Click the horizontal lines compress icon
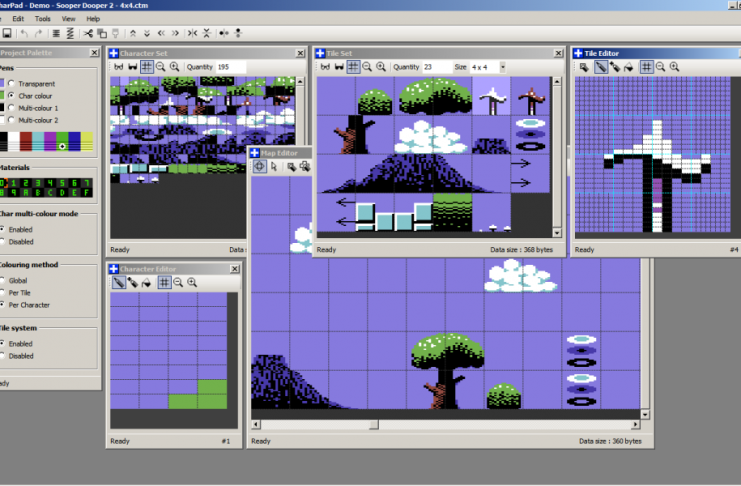Screen dimensions: 741x486 56,33
